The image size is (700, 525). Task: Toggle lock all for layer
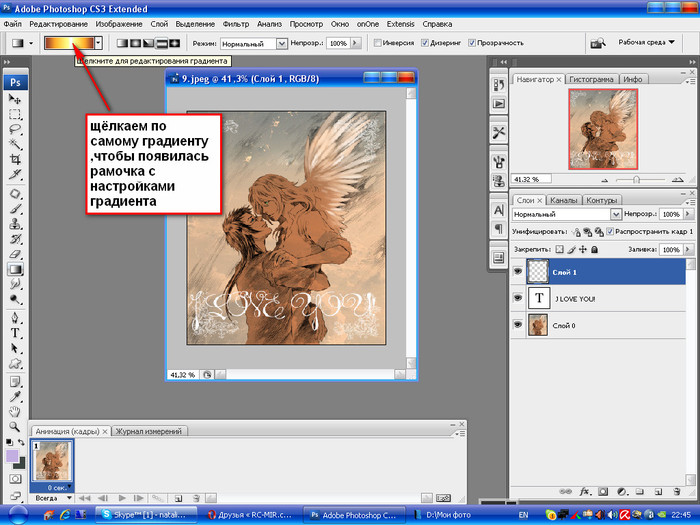(595, 249)
